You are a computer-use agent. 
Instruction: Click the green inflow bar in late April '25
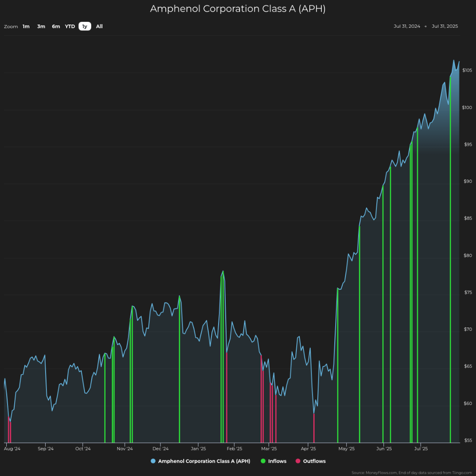337,366
